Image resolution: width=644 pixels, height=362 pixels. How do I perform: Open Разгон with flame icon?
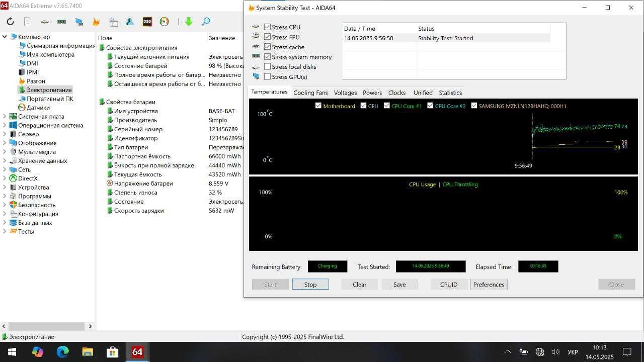(36, 81)
